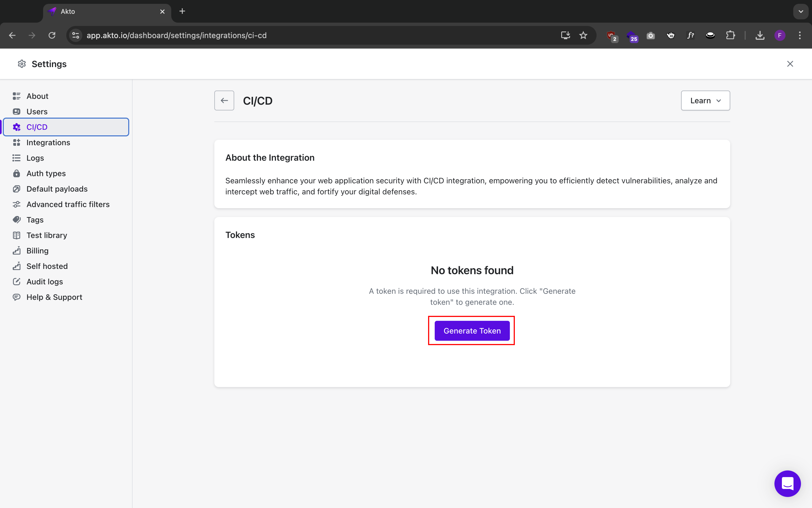The height and width of the screenshot is (508, 812).
Task: Open the Intercom chat bubble
Action: coord(787,483)
